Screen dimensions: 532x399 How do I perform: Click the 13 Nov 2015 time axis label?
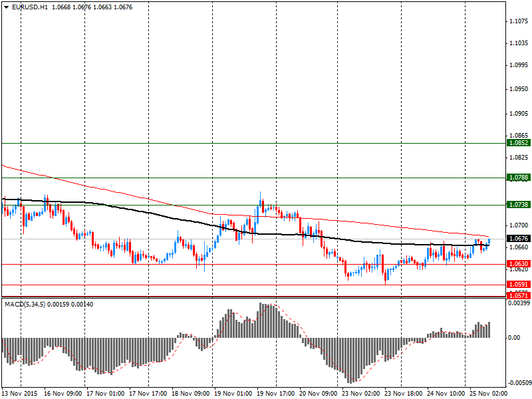tap(20, 394)
